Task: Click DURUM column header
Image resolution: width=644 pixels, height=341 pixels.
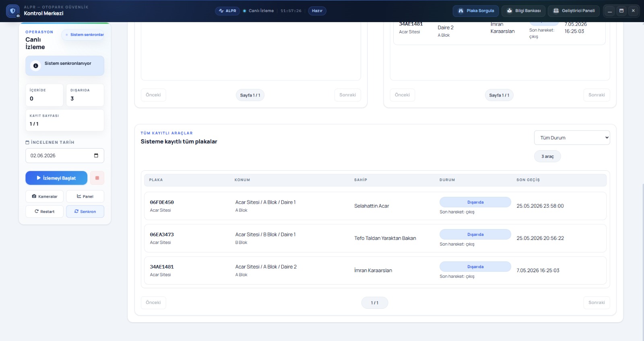Action: pyautogui.click(x=447, y=180)
